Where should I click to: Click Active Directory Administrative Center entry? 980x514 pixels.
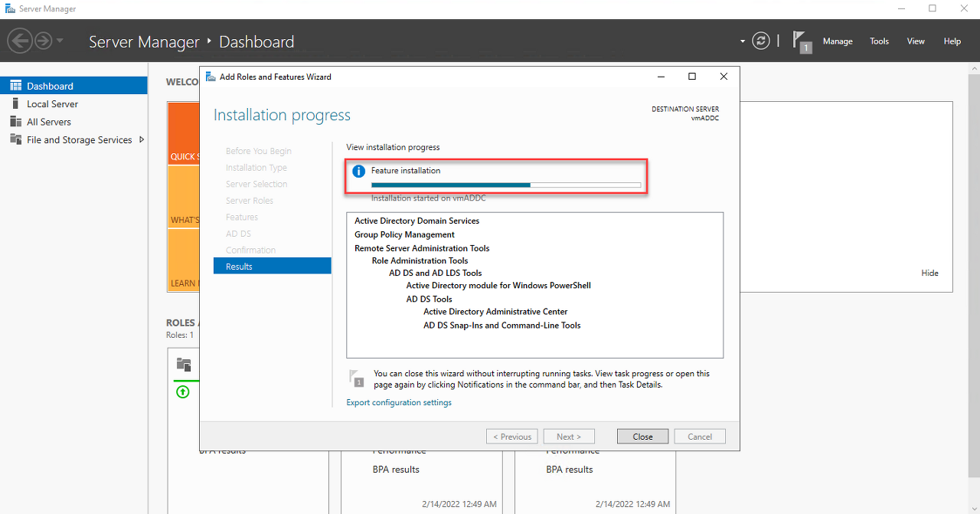[495, 312]
